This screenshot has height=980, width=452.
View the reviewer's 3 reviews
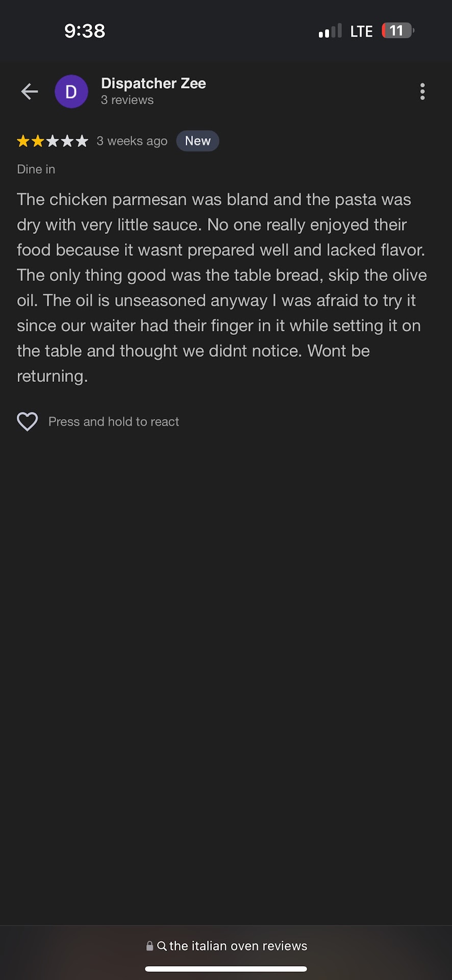coord(127,100)
